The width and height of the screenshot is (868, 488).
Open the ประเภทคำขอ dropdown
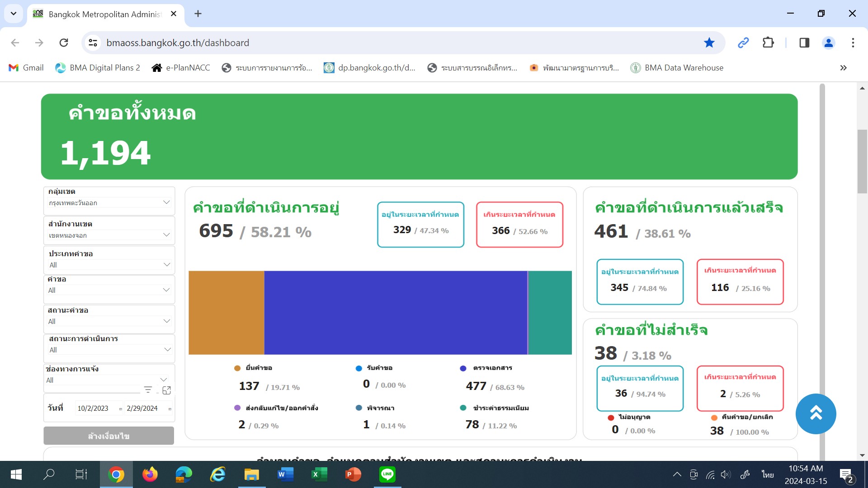(x=166, y=265)
